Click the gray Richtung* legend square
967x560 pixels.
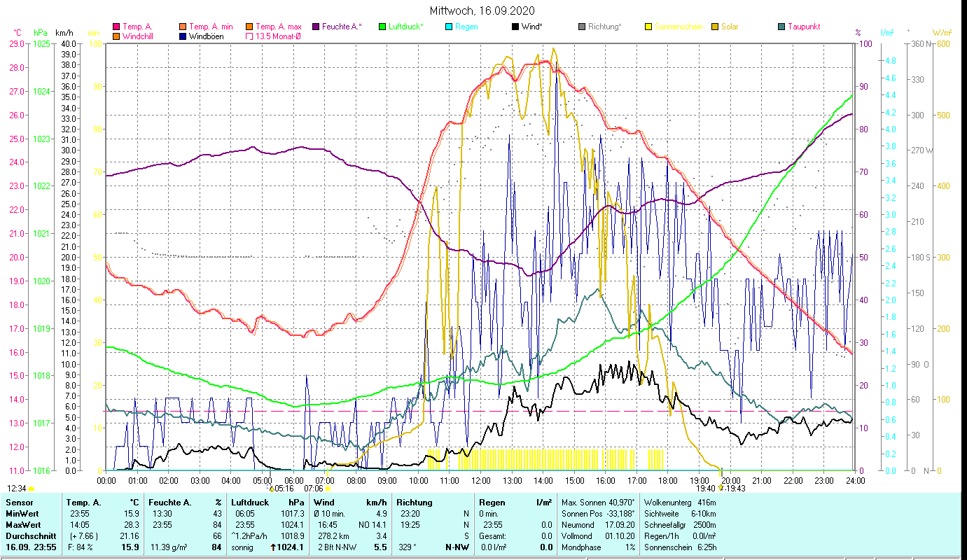pyautogui.click(x=582, y=27)
